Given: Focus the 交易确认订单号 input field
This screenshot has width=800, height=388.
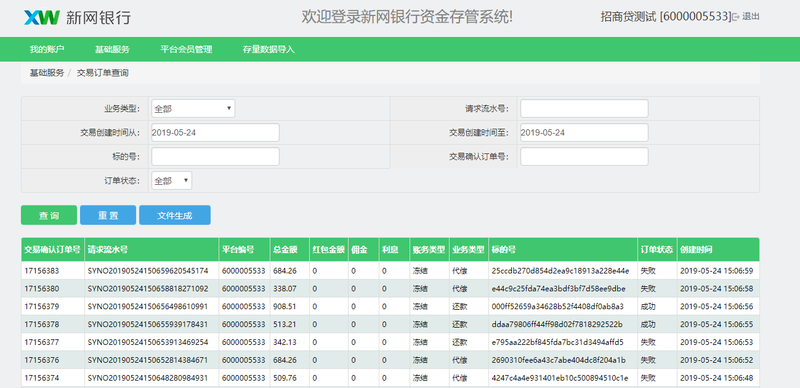Looking at the screenshot, I should coord(584,157).
